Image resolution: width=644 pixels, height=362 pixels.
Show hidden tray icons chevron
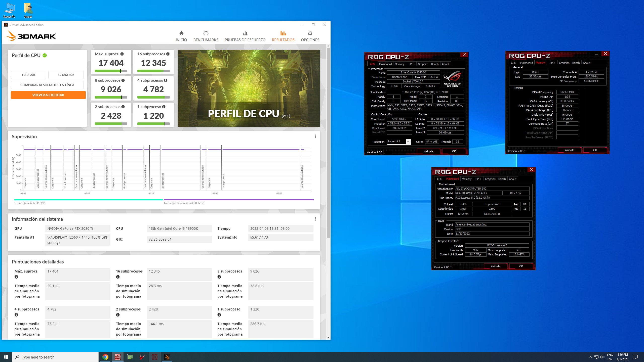pos(590,357)
